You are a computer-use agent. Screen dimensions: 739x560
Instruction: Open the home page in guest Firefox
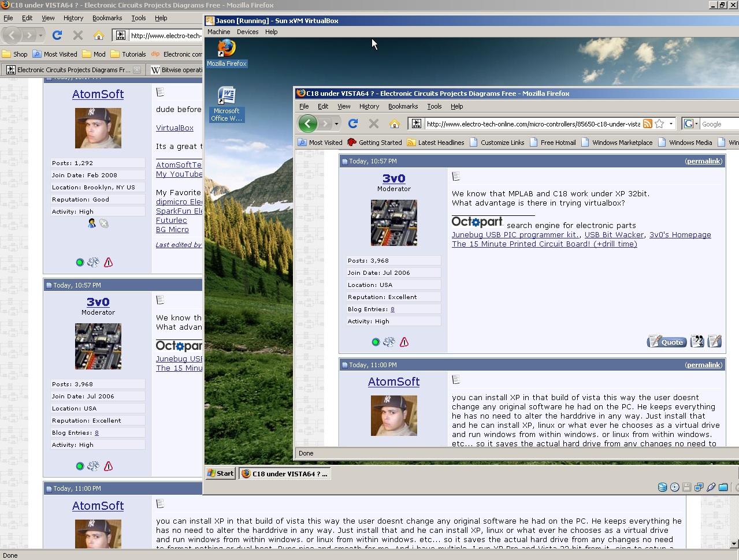(395, 124)
